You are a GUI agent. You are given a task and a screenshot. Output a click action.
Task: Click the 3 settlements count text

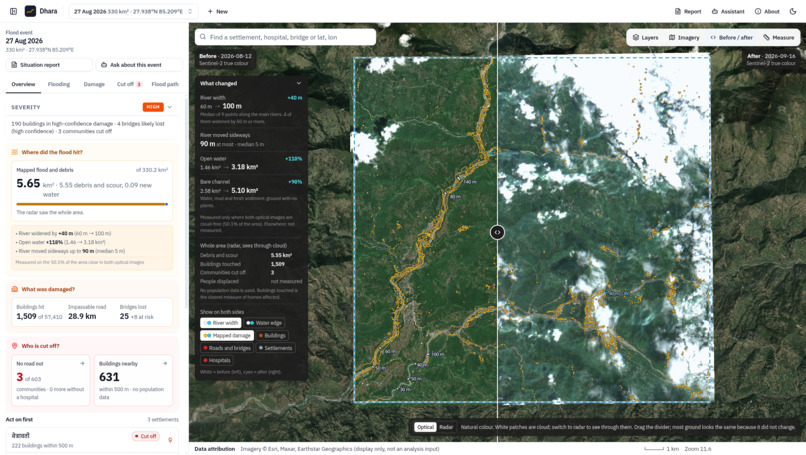tap(163, 420)
